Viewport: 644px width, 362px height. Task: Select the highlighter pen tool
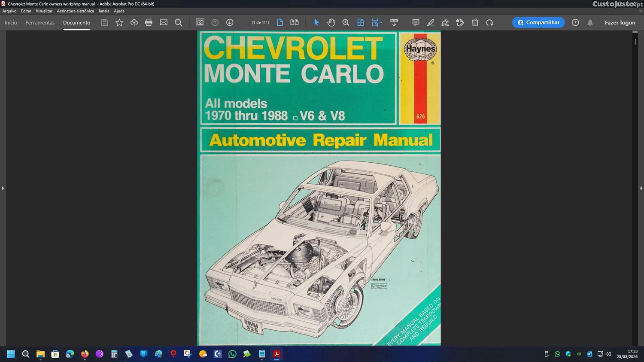point(431,22)
